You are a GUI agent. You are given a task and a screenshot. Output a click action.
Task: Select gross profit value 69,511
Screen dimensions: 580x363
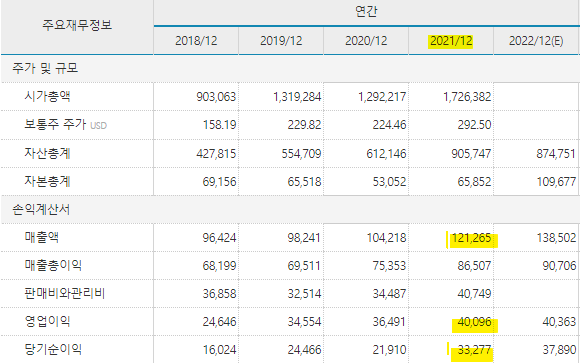(304, 266)
